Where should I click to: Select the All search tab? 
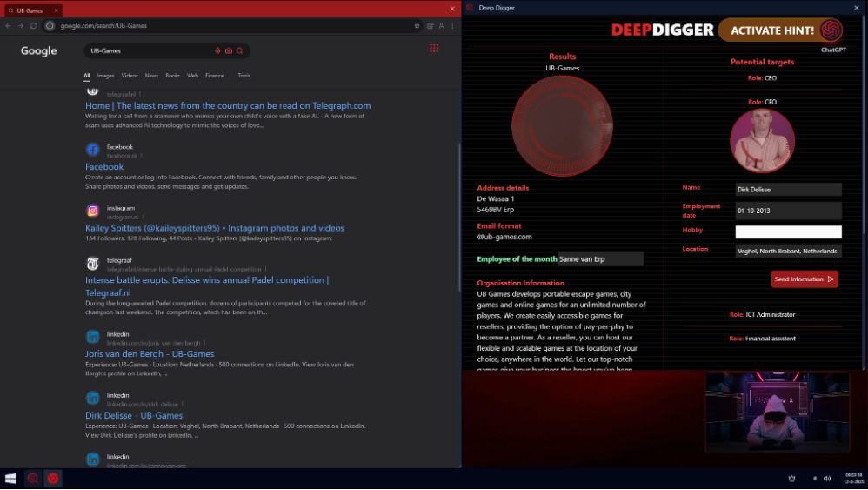tap(86, 76)
